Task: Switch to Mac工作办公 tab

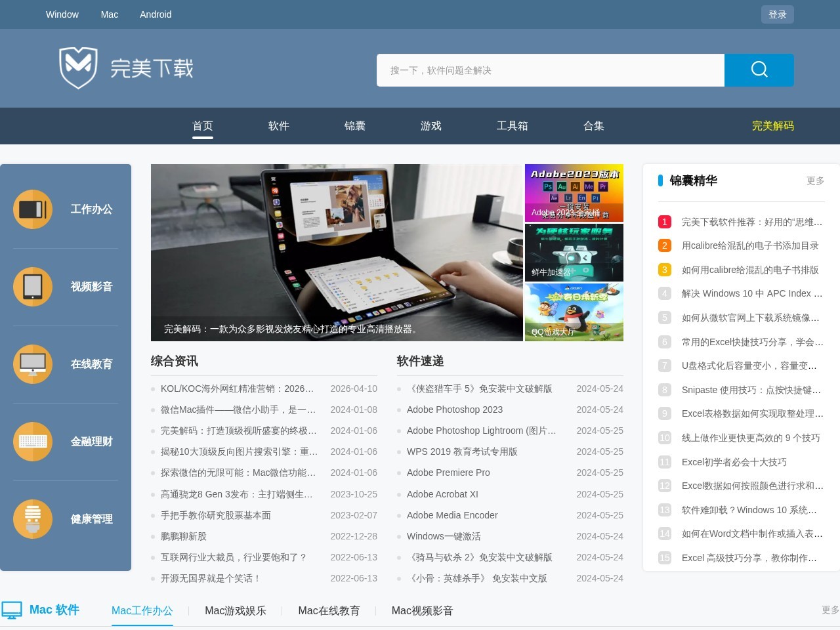Action: [x=142, y=611]
